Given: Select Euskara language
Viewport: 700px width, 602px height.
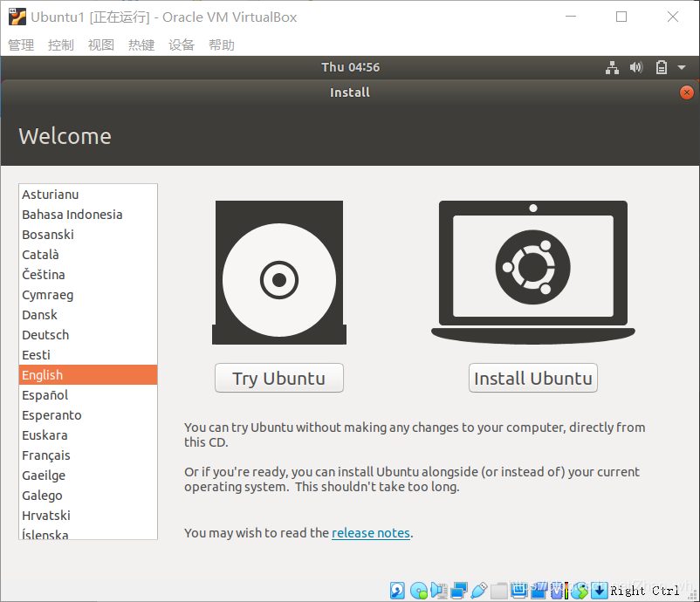Looking at the screenshot, I should (88, 435).
